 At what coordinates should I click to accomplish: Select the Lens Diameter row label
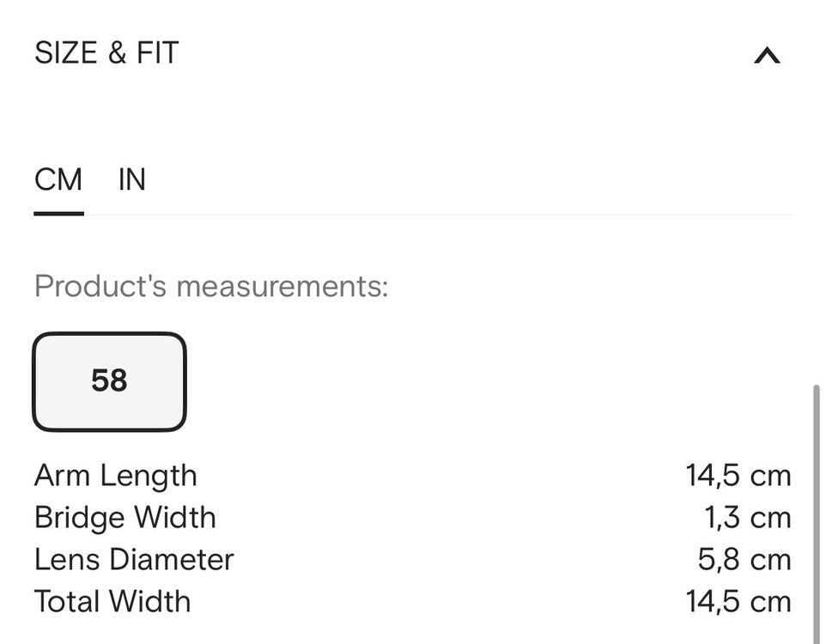point(134,559)
